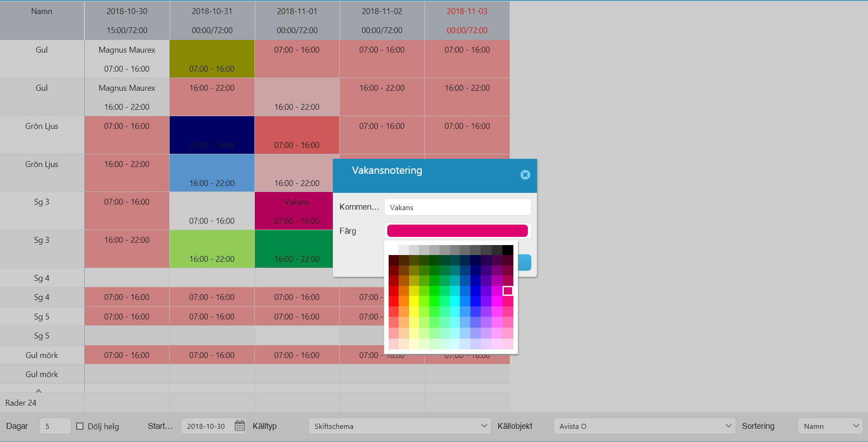868x442 pixels.
Task: Click Magnus Maurex 16:00 - 22:00 cell
Action: tap(127, 97)
